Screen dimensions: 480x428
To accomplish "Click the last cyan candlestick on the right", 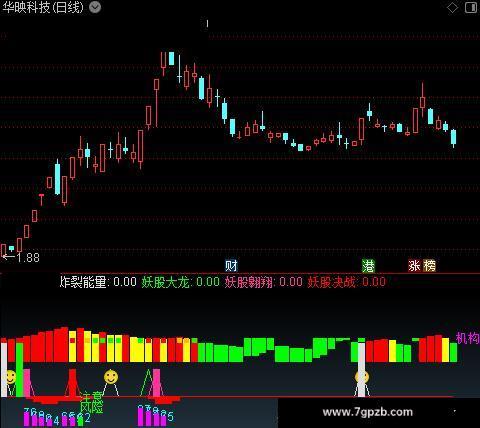I will 453,137.
